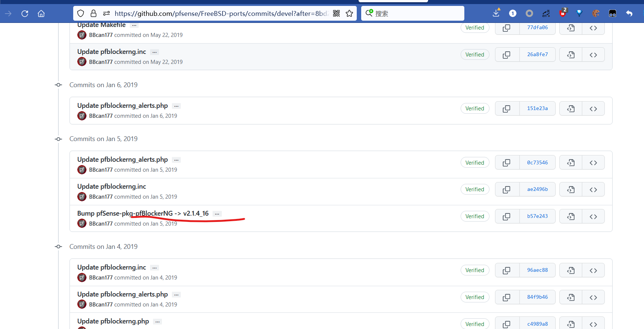
Task: Open commit hash link 96aec88
Action: coord(538,270)
